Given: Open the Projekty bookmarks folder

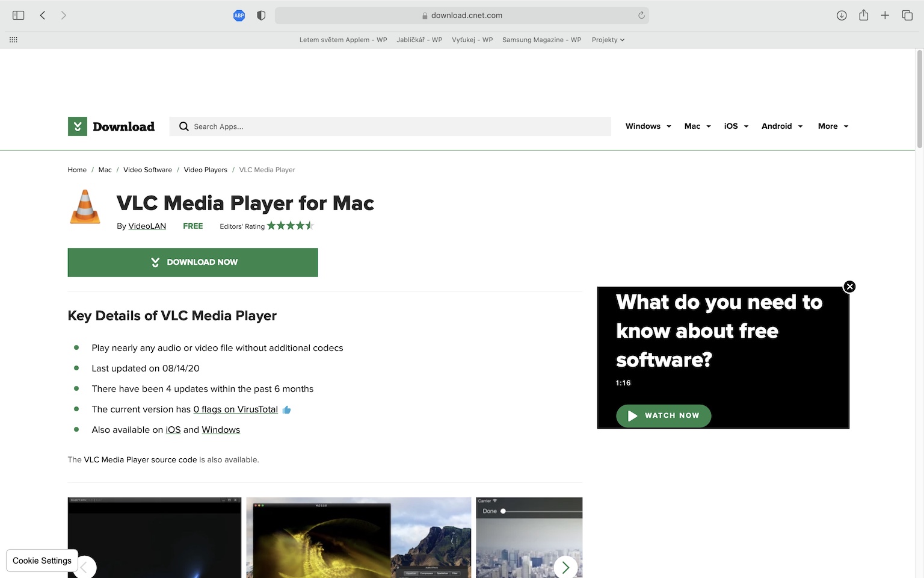Looking at the screenshot, I should (x=608, y=40).
